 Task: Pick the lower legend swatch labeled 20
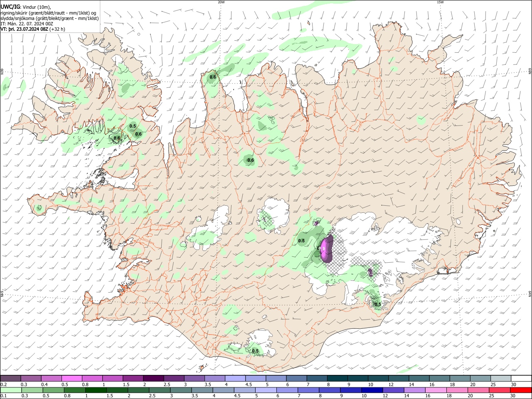coord(478,390)
